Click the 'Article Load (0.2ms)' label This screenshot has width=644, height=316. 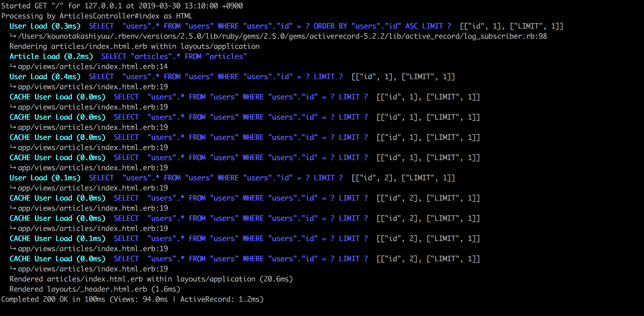(51, 57)
